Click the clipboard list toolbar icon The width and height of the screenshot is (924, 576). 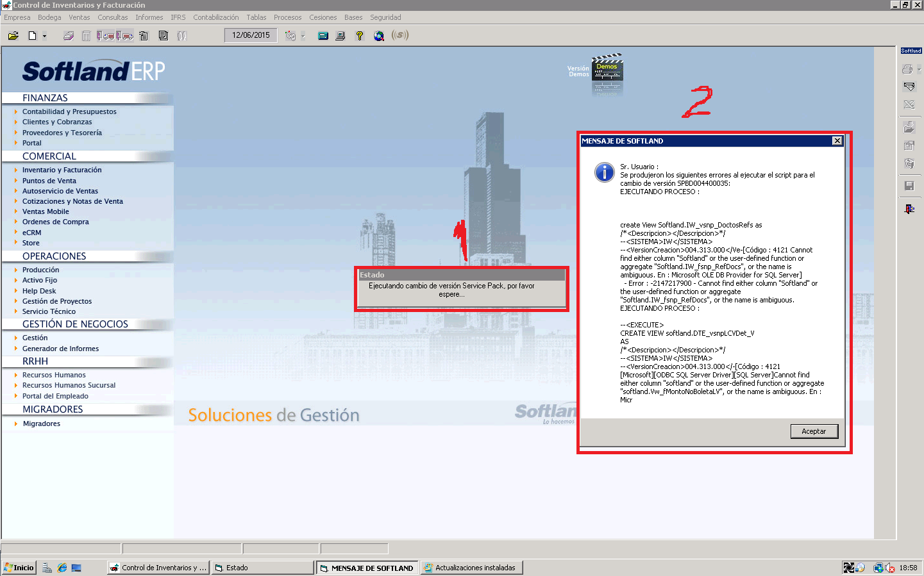click(x=144, y=36)
